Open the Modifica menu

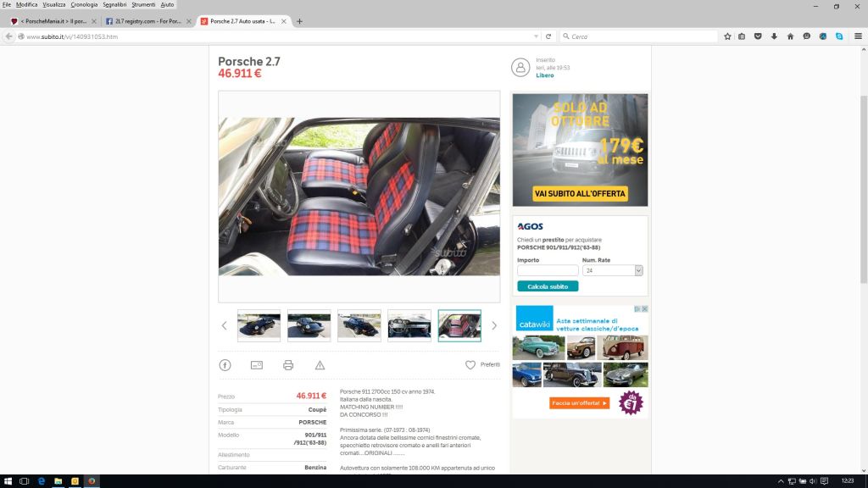point(26,4)
